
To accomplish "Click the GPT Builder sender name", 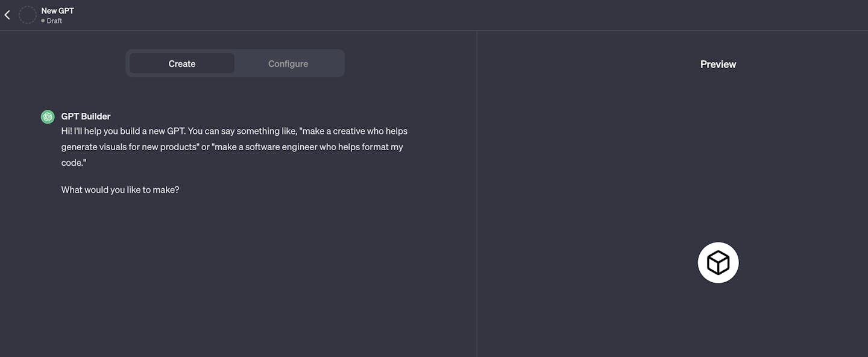I will pyautogui.click(x=86, y=116).
